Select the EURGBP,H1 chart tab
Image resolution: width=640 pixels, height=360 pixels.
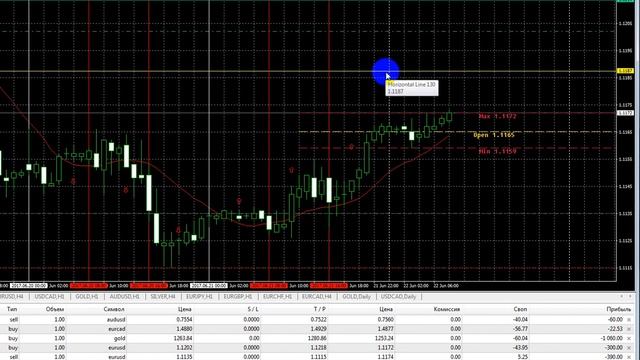pos(238,297)
